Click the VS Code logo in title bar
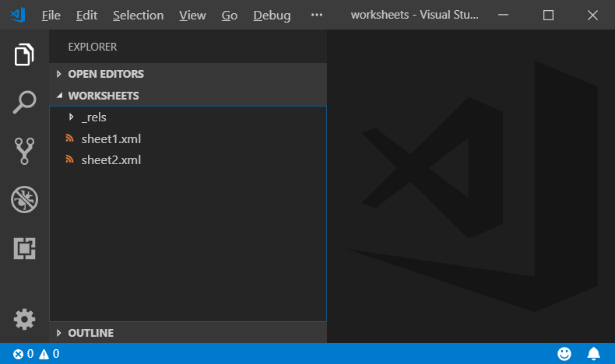The height and width of the screenshot is (364, 615). tap(19, 15)
